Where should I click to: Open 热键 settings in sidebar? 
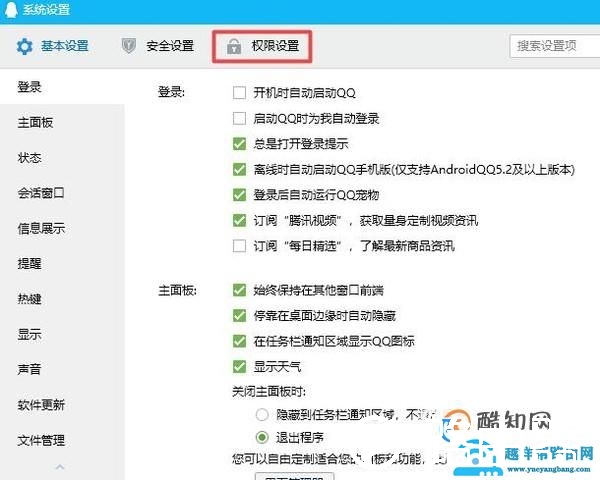click(x=29, y=299)
